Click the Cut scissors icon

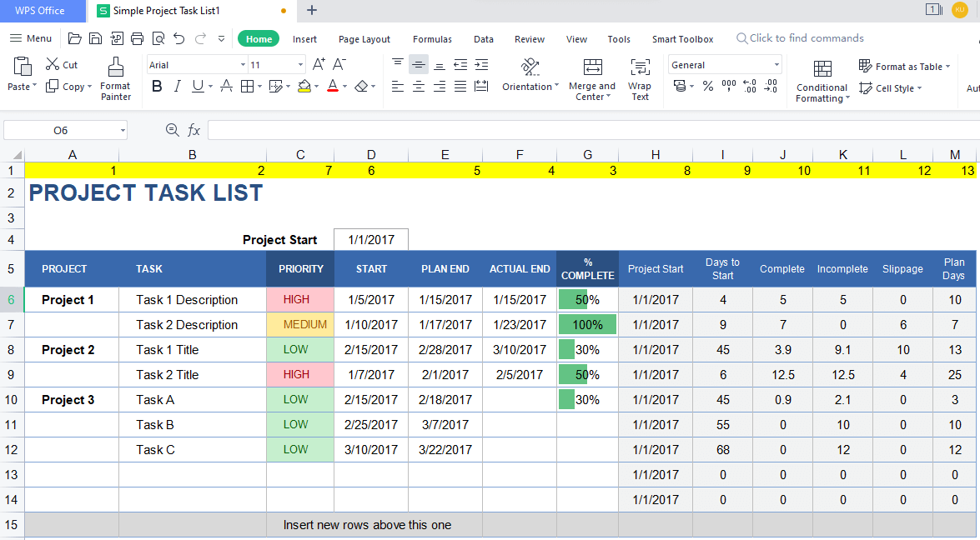tap(53, 64)
